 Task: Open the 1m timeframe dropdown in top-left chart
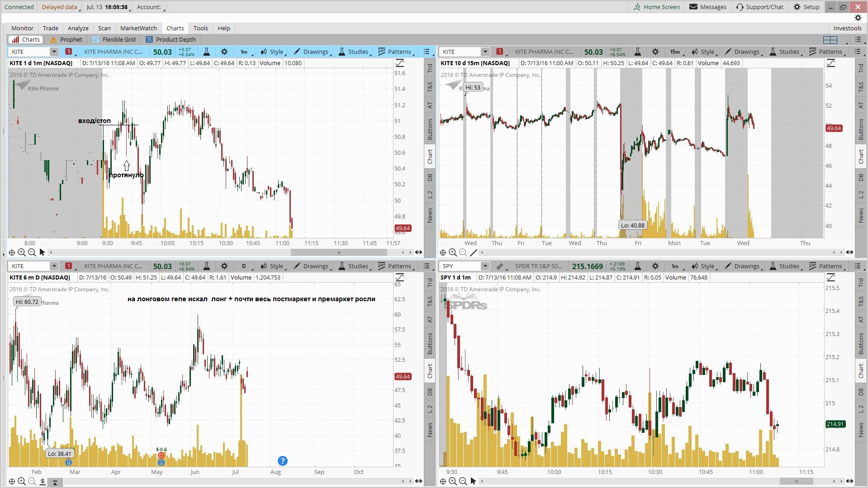pyautogui.click(x=245, y=52)
